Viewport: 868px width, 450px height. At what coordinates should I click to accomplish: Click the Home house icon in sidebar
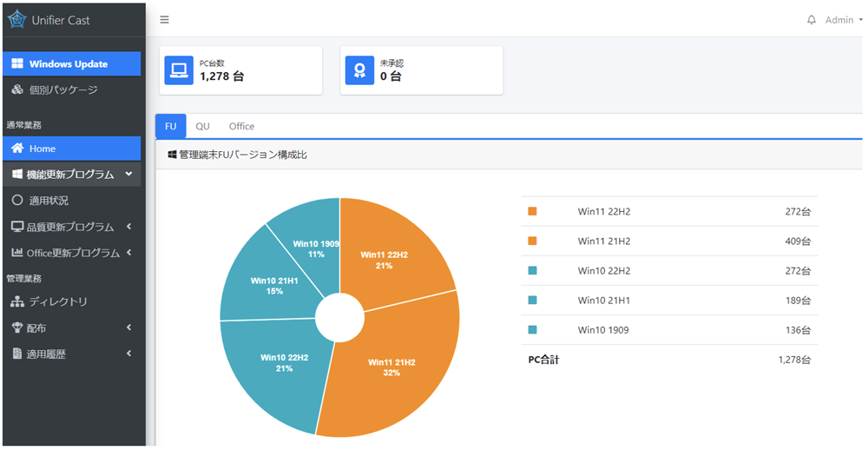(17, 149)
